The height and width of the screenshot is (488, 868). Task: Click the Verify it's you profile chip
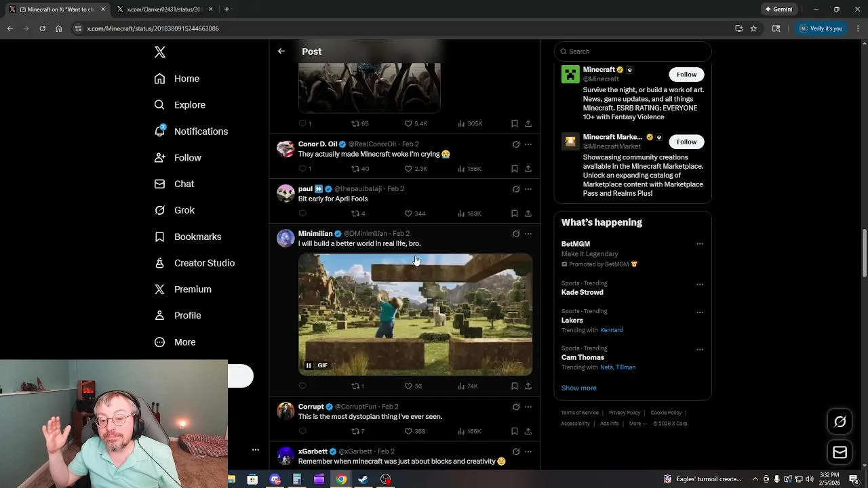click(821, 28)
